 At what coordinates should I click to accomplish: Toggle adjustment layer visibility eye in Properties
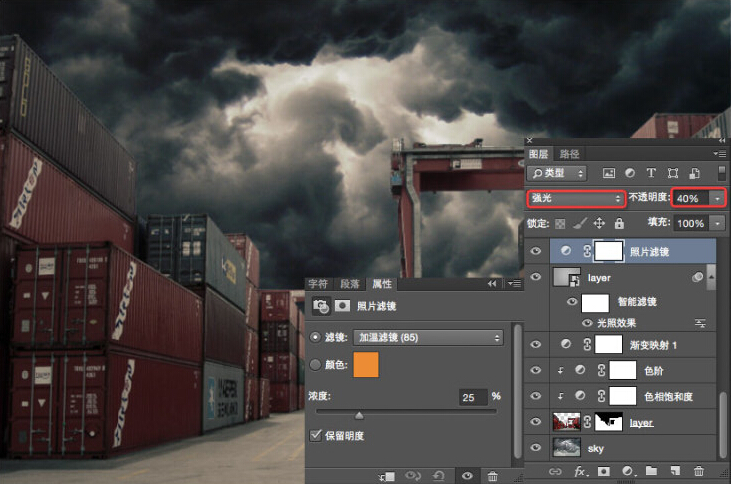coord(467,476)
